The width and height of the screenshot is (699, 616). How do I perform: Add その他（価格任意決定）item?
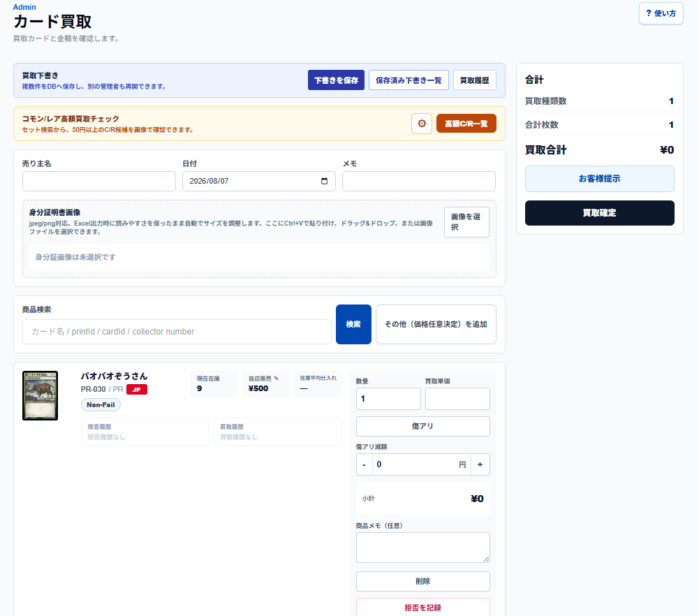point(436,325)
